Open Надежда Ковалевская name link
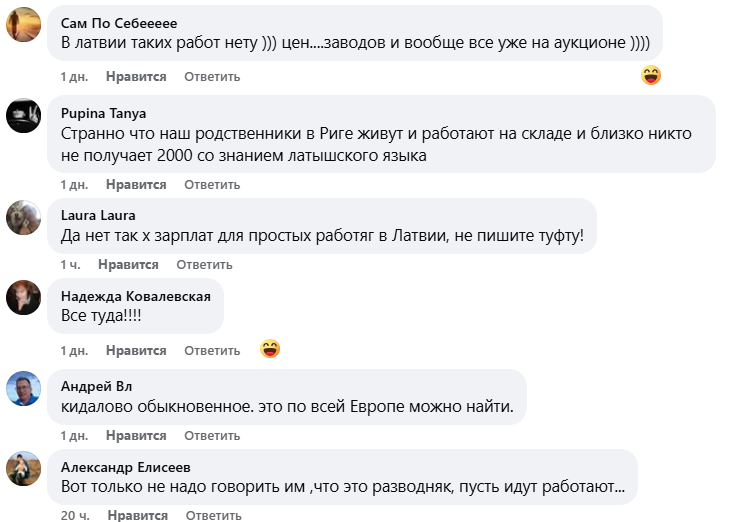The image size is (741, 522). pyautogui.click(x=136, y=296)
